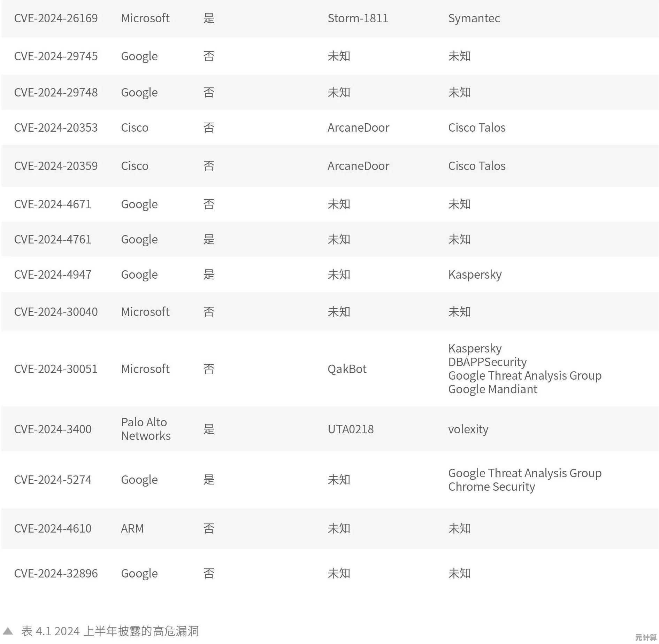Select the CVE-2024-20353 entry

[x=56, y=127]
